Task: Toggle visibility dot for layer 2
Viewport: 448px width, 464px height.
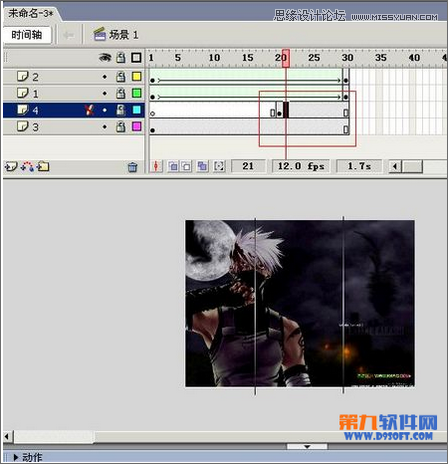Action: (x=105, y=77)
